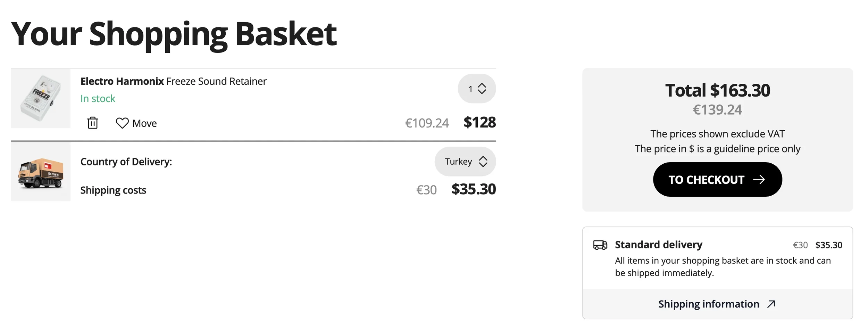Click the heart icon next to Move
868x328 pixels.
click(x=122, y=123)
